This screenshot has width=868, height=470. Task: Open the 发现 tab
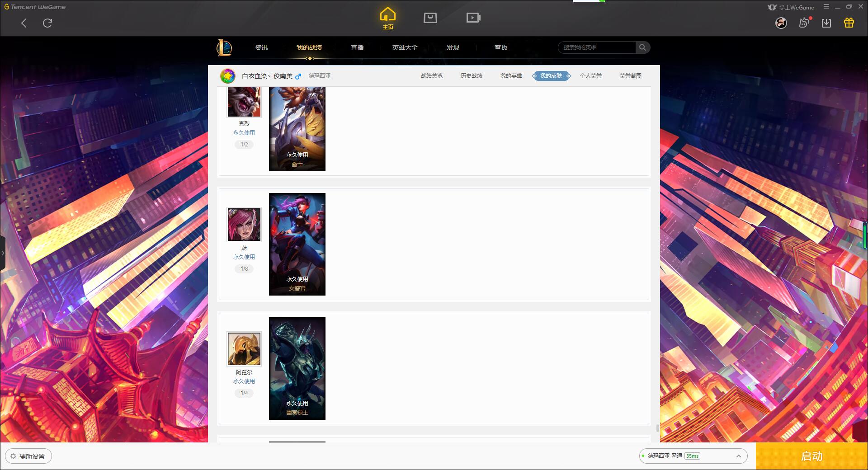click(x=453, y=47)
